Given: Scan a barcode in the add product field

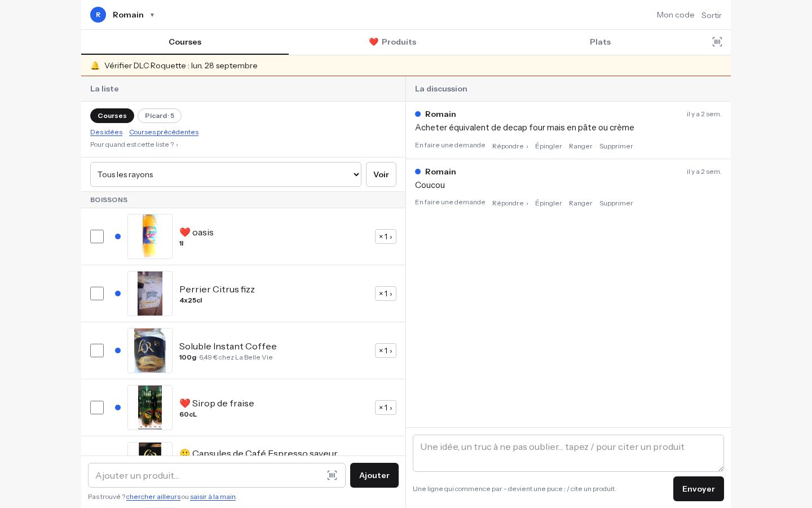Looking at the screenshot, I should tap(332, 475).
